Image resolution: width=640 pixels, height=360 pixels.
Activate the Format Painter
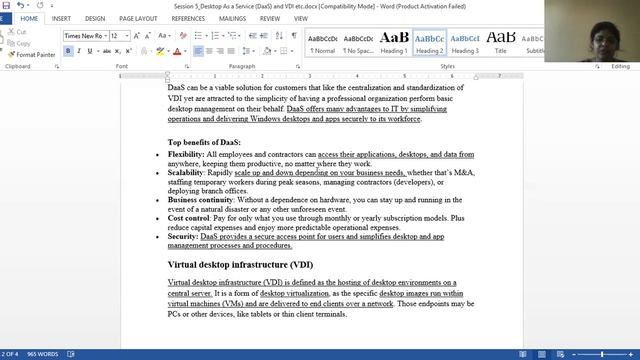(x=31, y=55)
